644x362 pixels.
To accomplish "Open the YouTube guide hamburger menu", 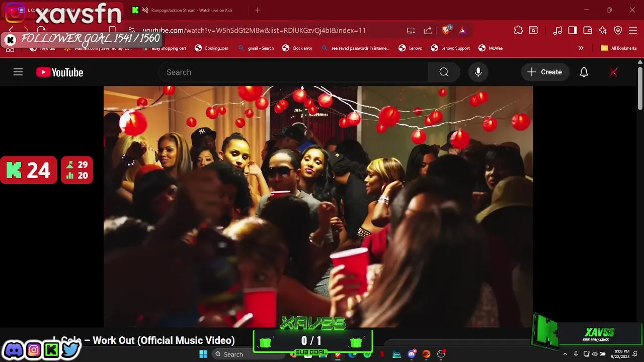I will 18,72.
